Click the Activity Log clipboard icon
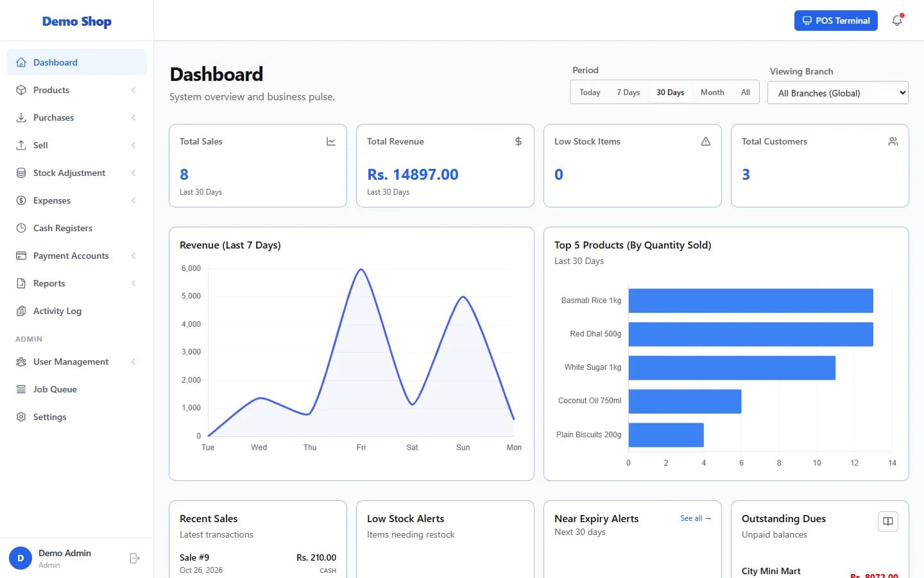 (21, 311)
